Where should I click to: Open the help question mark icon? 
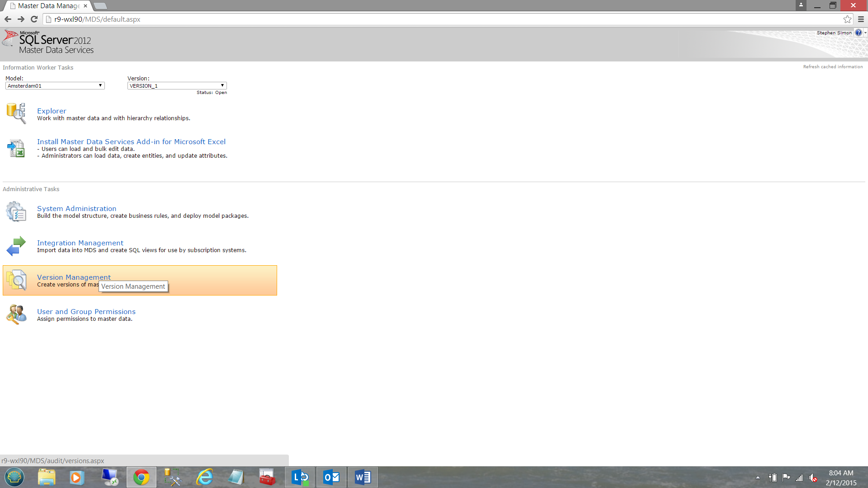pyautogui.click(x=858, y=33)
